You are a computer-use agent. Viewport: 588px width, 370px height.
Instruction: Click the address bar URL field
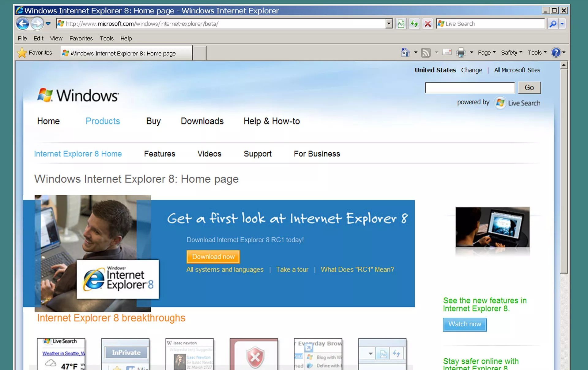[221, 24]
